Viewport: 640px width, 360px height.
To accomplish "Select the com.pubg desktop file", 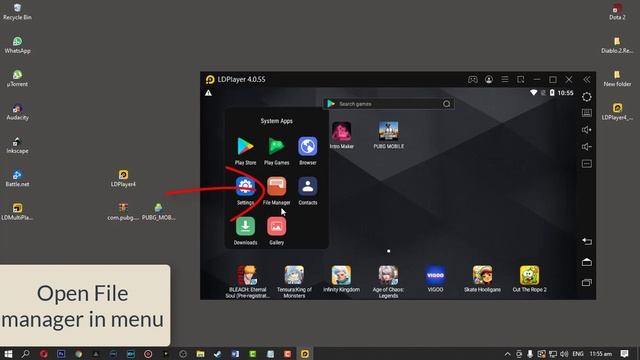I will 123,212.
